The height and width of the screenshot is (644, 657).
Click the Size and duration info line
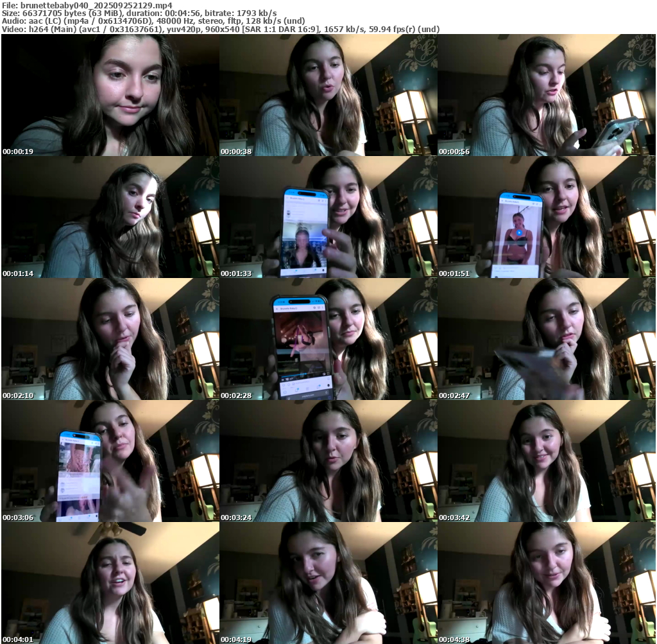point(139,13)
